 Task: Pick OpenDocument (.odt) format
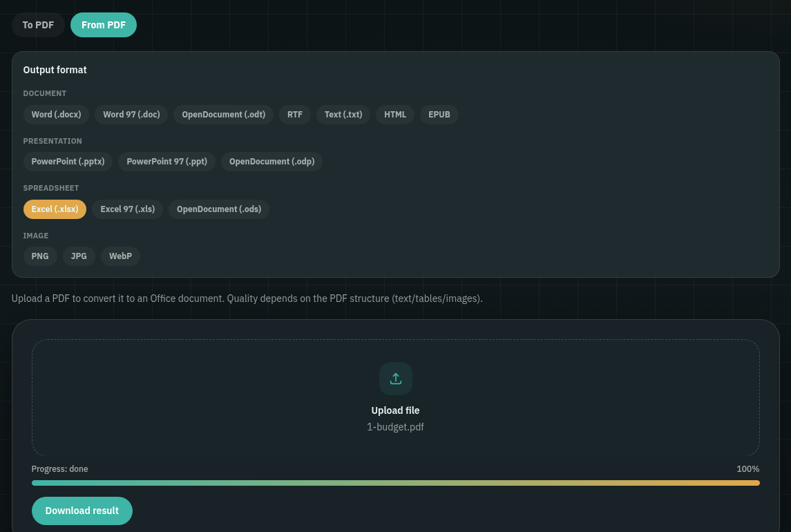[223, 115]
